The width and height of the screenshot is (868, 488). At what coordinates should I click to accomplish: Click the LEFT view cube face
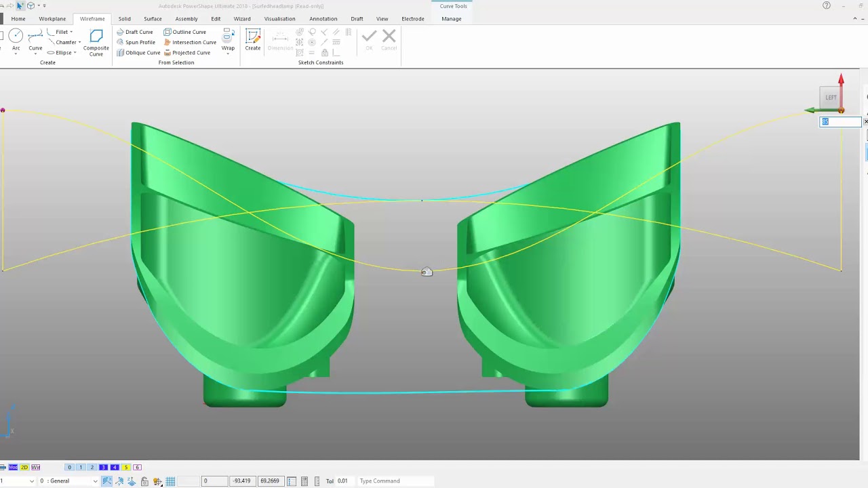(x=831, y=97)
